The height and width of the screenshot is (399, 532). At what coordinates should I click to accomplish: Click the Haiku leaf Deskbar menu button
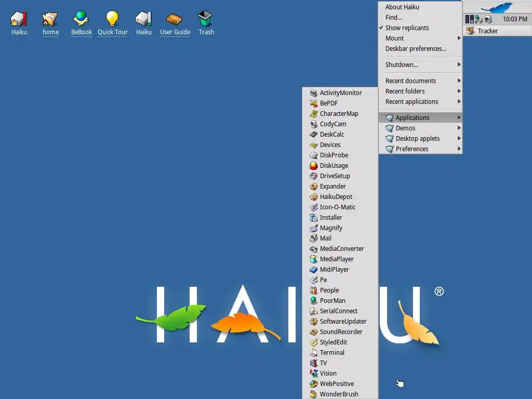click(x=497, y=7)
